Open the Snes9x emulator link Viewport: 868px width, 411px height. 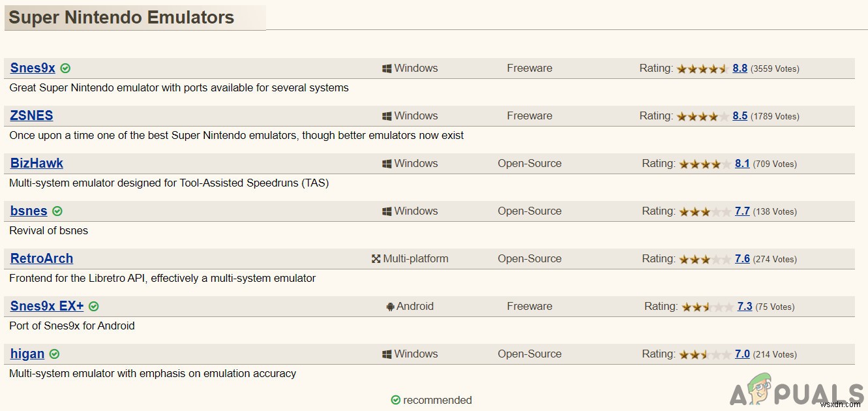tap(33, 68)
